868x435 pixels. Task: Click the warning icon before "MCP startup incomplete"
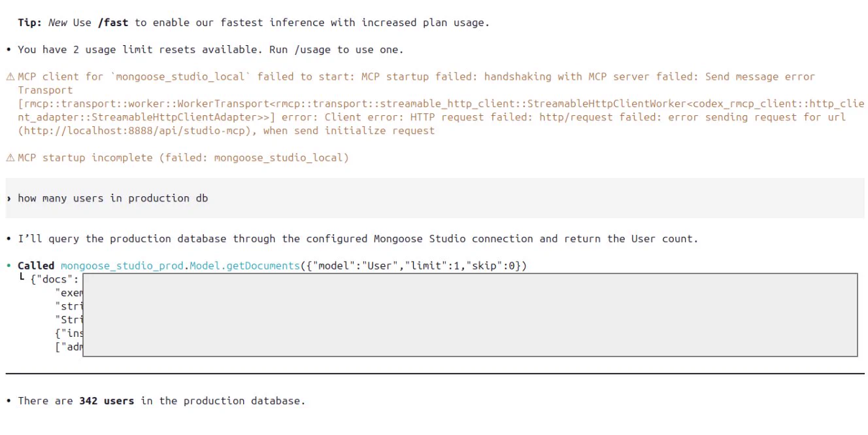(x=10, y=158)
